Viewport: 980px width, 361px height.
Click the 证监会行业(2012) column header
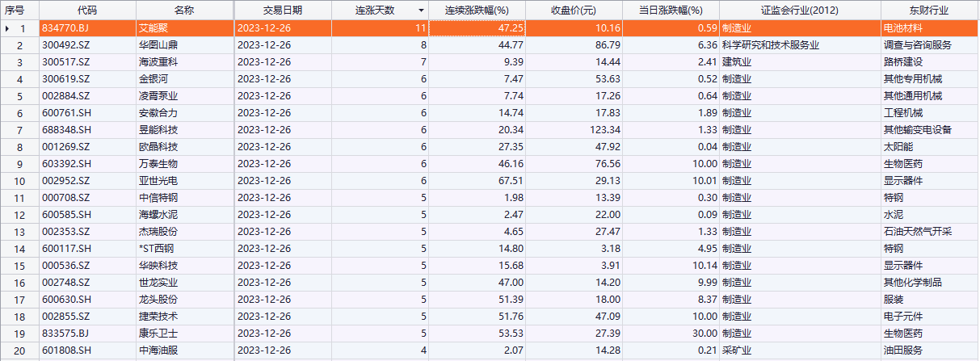click(799, 10)
